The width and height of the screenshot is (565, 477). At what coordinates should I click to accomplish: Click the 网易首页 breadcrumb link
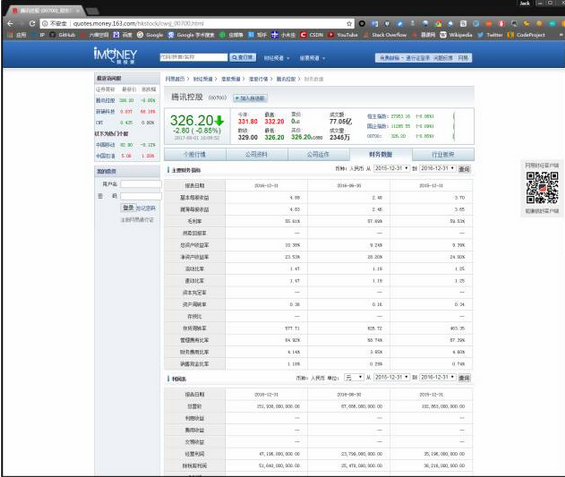(175, 79)
